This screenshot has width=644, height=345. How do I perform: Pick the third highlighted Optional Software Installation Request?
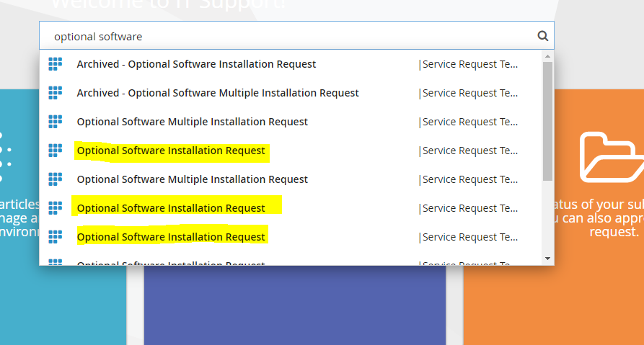pyautogui.click(x=171, y=237)
